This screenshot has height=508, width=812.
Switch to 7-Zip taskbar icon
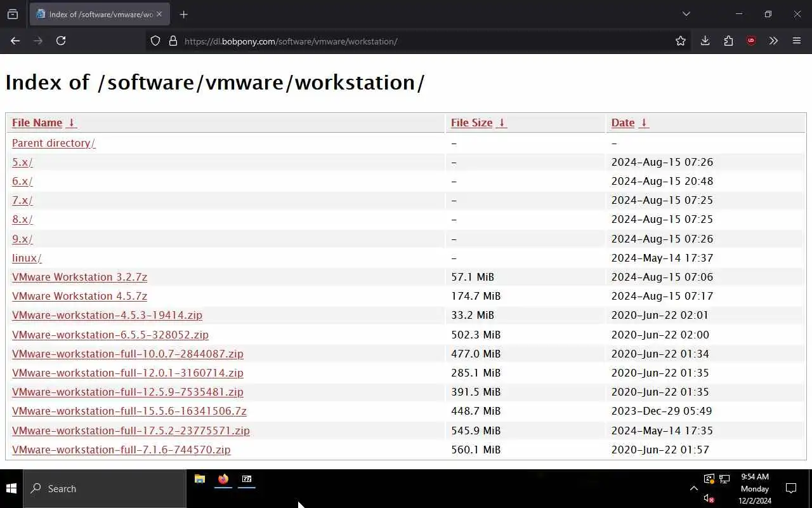[247, 479]
